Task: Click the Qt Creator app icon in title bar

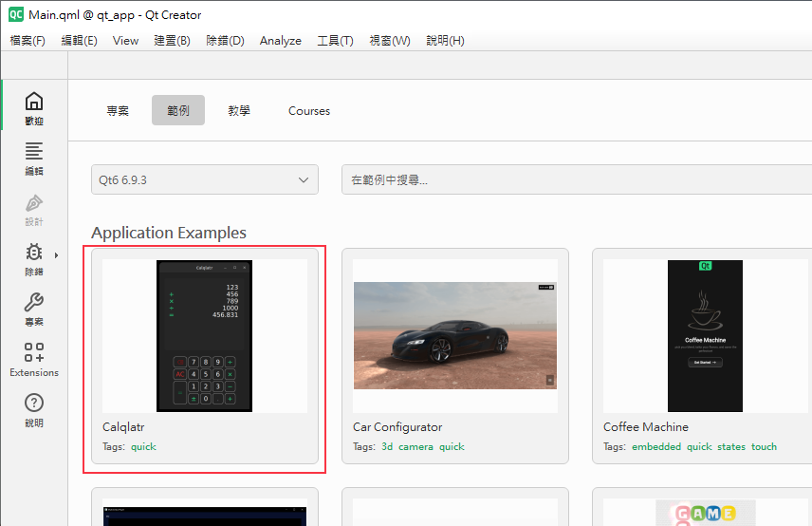Action: coord(16,14)
